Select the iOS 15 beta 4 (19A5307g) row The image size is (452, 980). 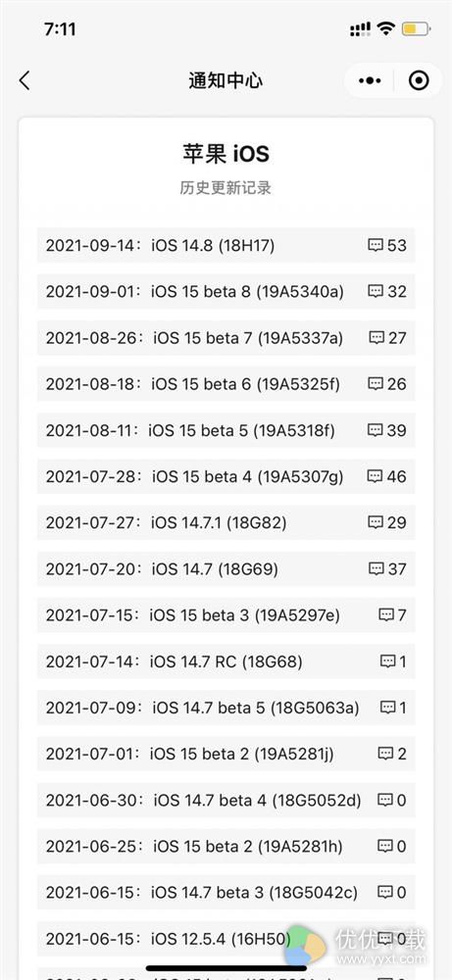click(x=226, y=476)
